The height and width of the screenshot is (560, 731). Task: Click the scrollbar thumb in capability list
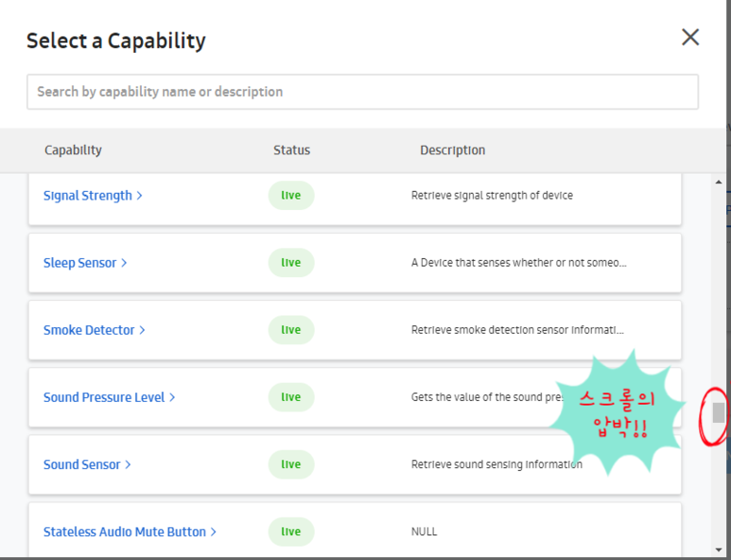[719, 412]
